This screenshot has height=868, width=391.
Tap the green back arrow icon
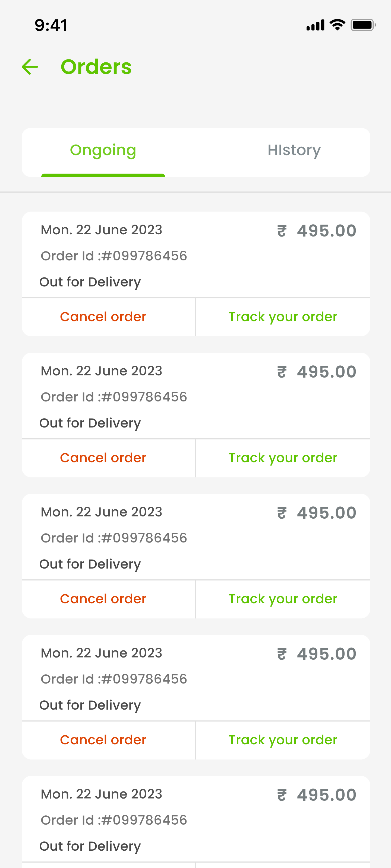point(30,67)
